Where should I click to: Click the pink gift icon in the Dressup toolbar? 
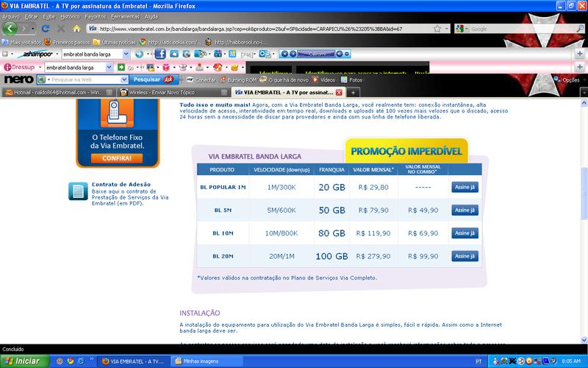click(x=166, y=67)
